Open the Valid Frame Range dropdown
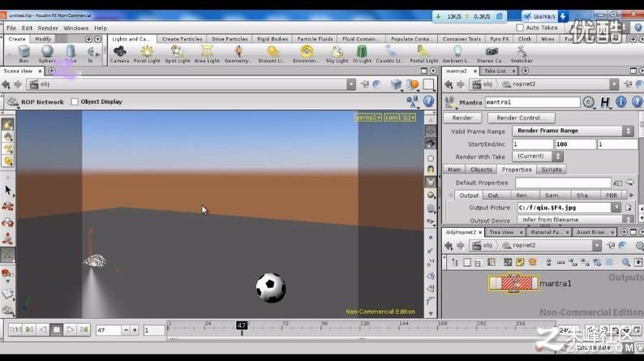This screenshot has height=361, width=644. 573,131
